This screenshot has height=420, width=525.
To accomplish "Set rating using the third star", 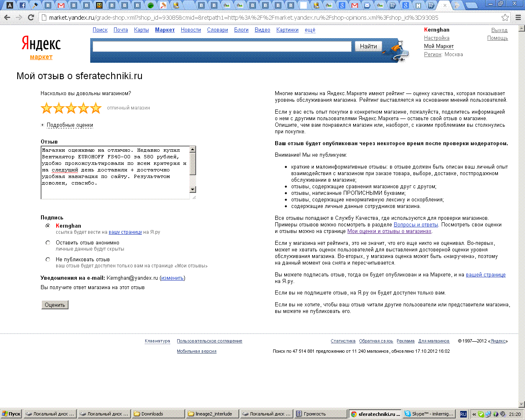I will 71,108.
